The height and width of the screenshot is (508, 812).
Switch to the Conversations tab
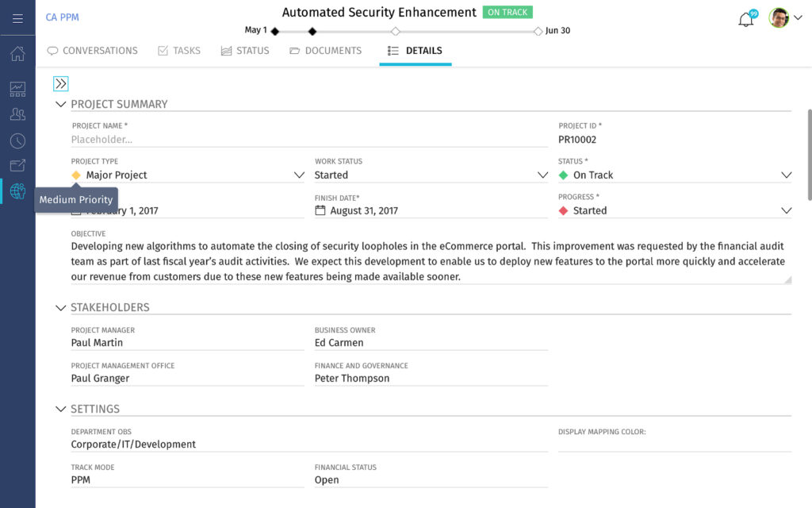92,51
